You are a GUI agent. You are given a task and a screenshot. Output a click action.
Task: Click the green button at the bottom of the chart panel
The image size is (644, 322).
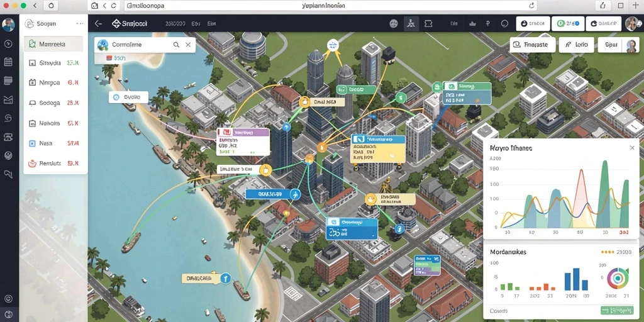coord(618,311)
